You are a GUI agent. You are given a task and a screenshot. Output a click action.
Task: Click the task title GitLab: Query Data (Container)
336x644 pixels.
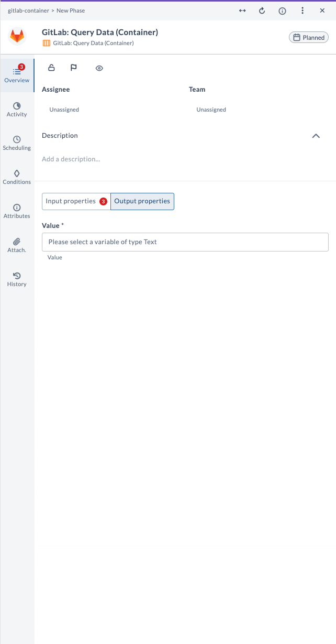click(x=100, y=32)
